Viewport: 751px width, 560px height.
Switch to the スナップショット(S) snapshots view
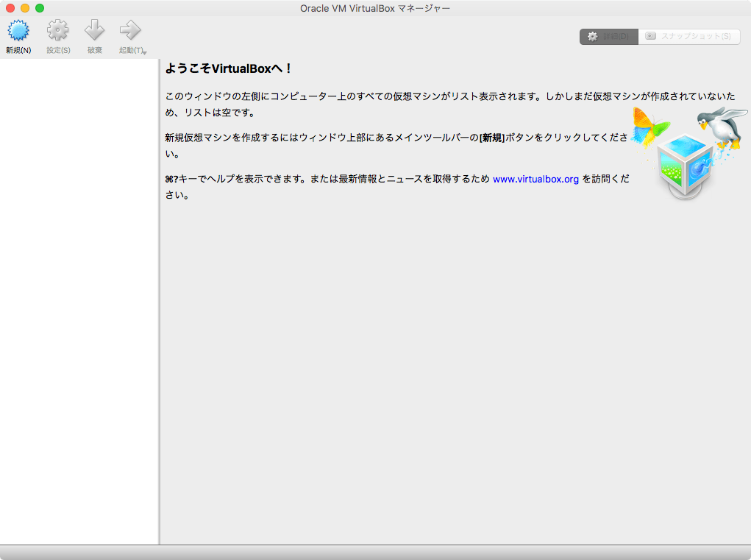coord(689,36)
